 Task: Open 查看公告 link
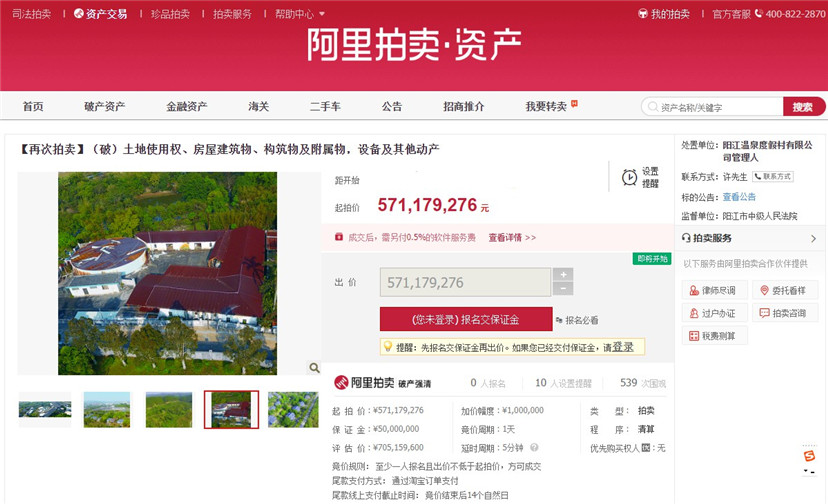click(739, 197)
